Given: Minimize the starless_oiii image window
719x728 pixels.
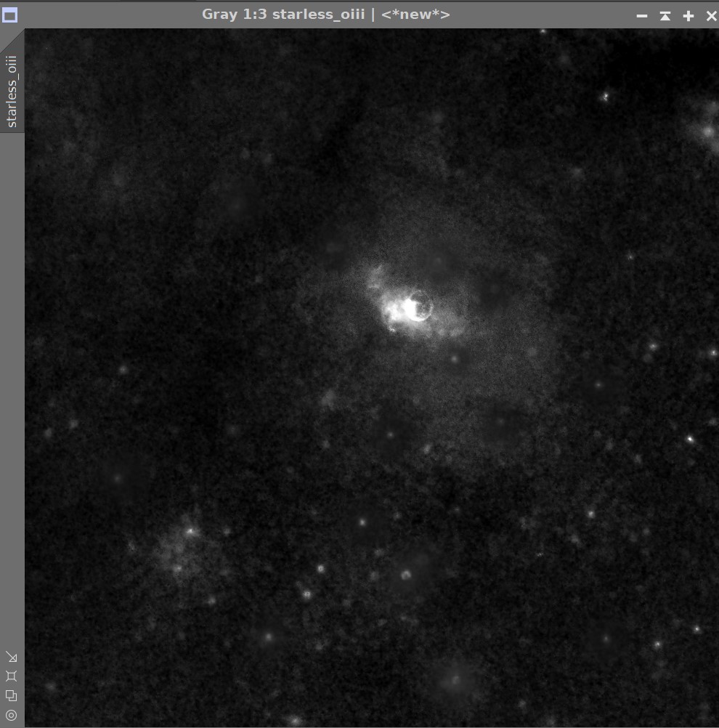Looking at the screenshot, I should 642,16.
